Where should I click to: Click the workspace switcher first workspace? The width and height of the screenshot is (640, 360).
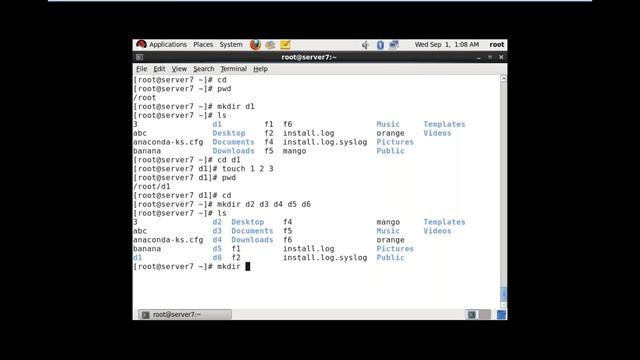point(472,314)
